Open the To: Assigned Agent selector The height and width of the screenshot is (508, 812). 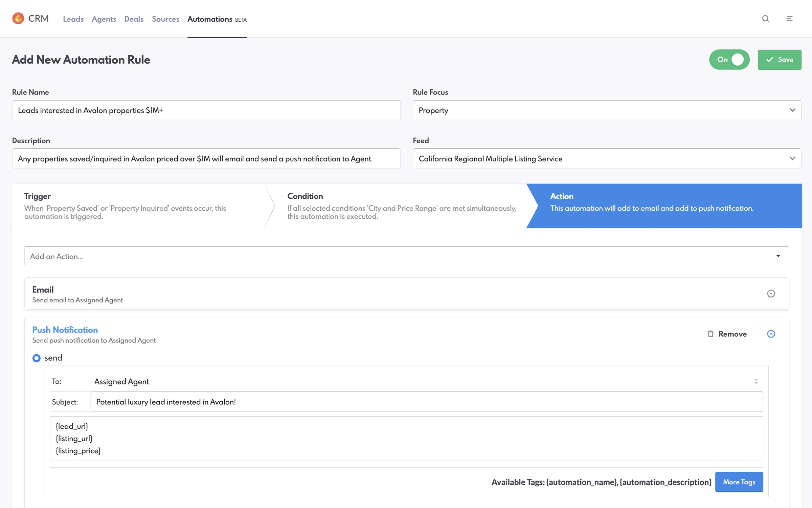coord(426,381)
